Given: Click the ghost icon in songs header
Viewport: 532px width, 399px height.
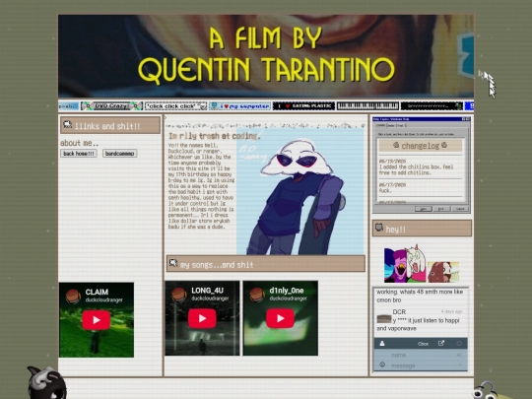Looking at the screenshot, I should pos(173,263).
